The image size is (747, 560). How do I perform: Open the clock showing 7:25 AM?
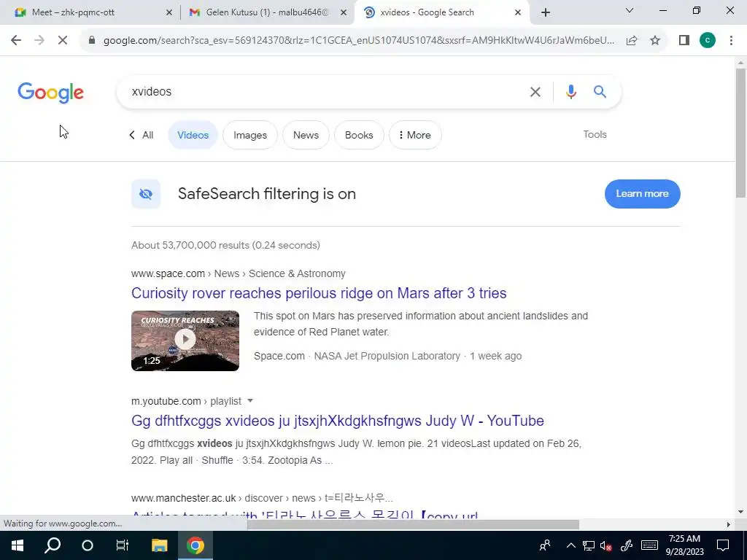684,545
